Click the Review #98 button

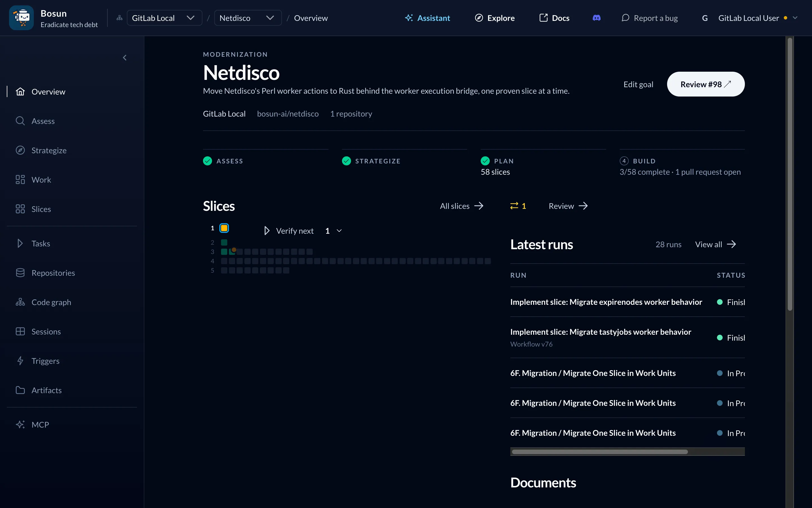pos(706,84)
